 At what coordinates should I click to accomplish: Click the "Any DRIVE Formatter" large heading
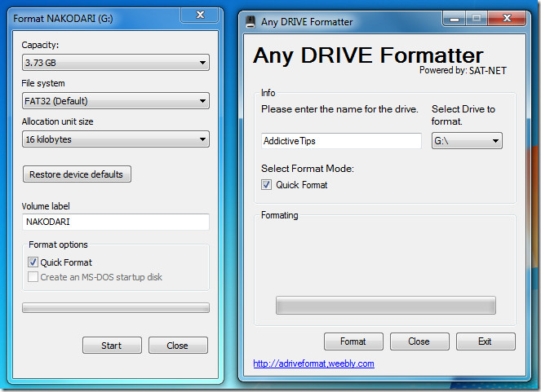[x=368, y=55]
